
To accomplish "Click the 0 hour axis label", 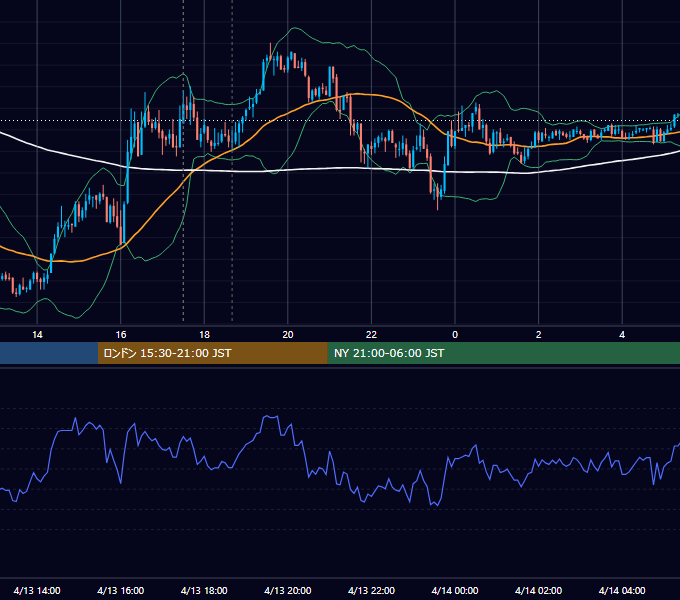I will point(455,335).
